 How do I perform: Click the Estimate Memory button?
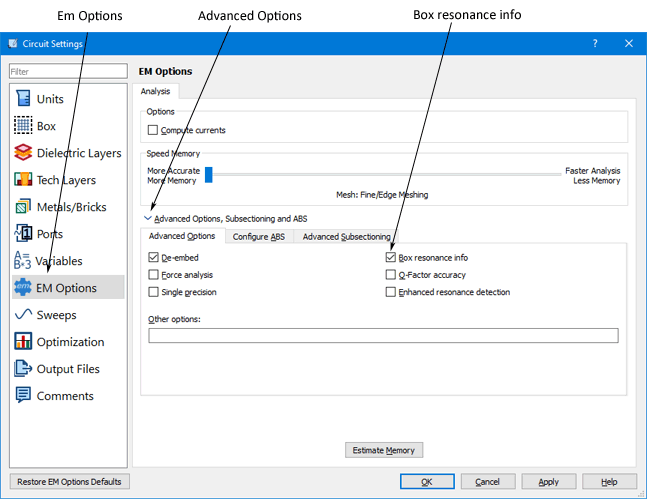point(384,450)
